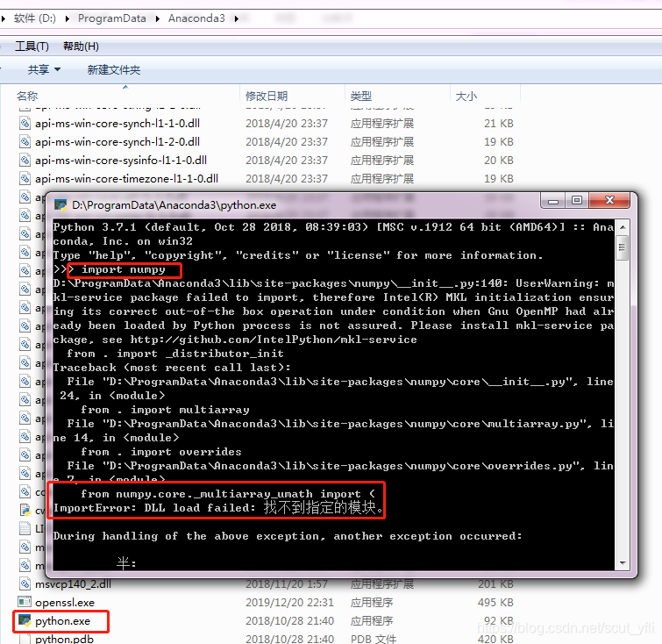Click the ProgramData breadcrumb
Image resolution: width=662 pixels, height=644 pixels.
coord(112,18)
